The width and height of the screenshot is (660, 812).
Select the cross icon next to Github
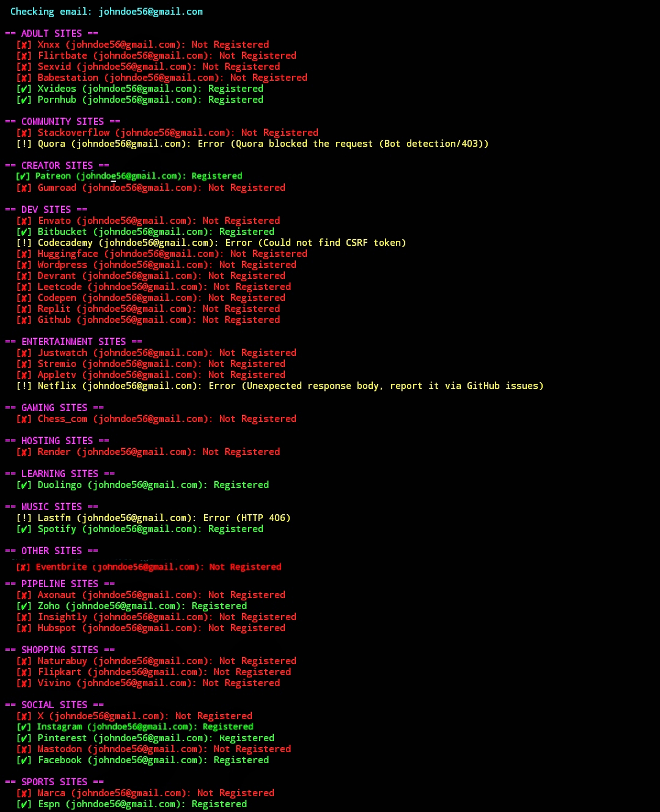point(23,319)
